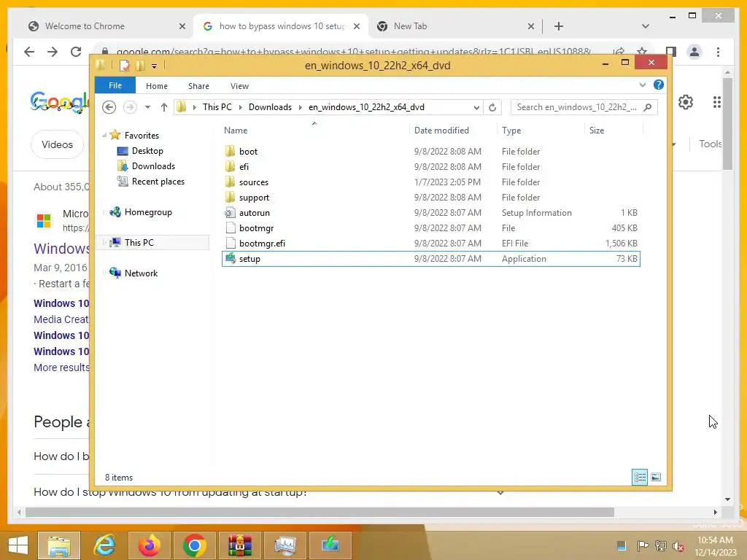The image size is (747, 560).
Task: Select Homegroup in the navigation pane
Action: 147,212
